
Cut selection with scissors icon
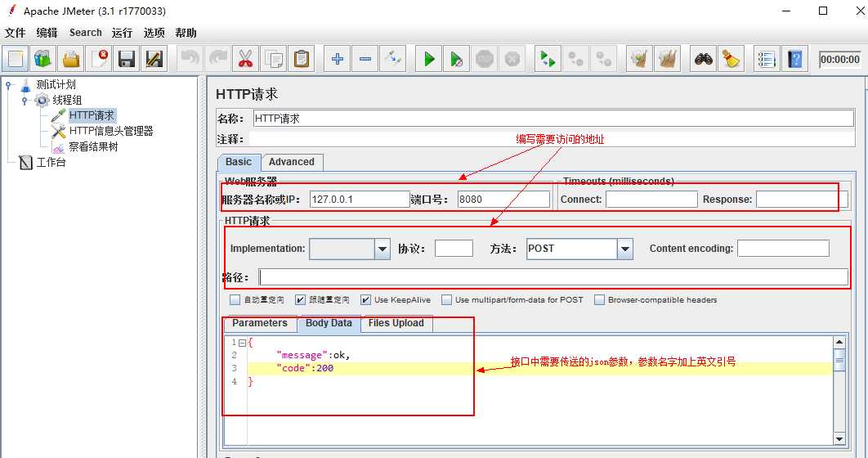pos(246,59)
